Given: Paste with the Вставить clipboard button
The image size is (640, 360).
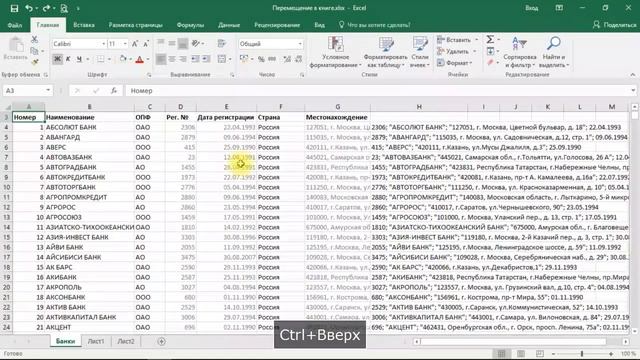Looking at the screenshot, I should (16, 49).
